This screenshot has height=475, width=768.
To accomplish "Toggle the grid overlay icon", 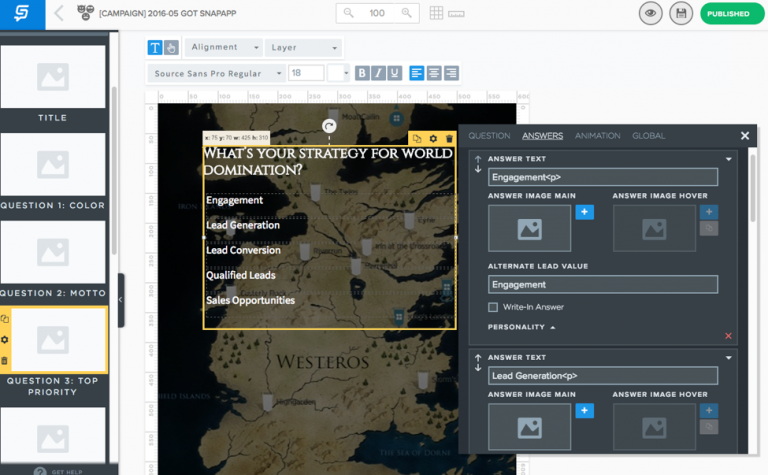I will click(436, 13).
